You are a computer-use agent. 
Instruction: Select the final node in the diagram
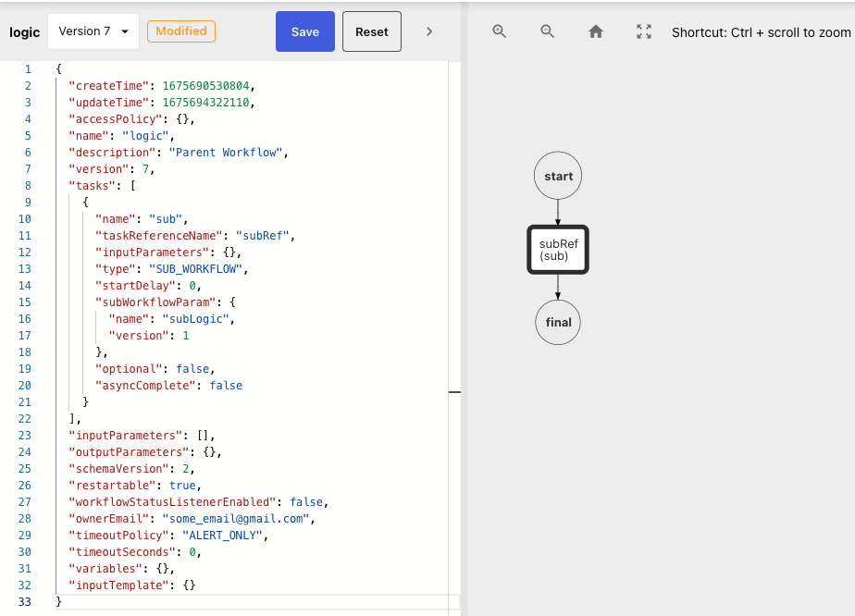[557, 322]
